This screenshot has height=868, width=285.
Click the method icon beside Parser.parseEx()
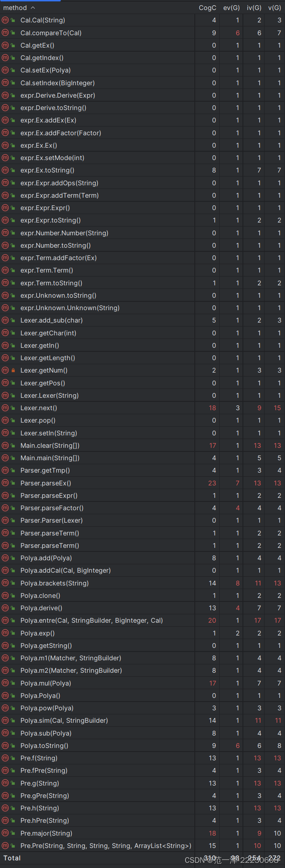point(5,483)
